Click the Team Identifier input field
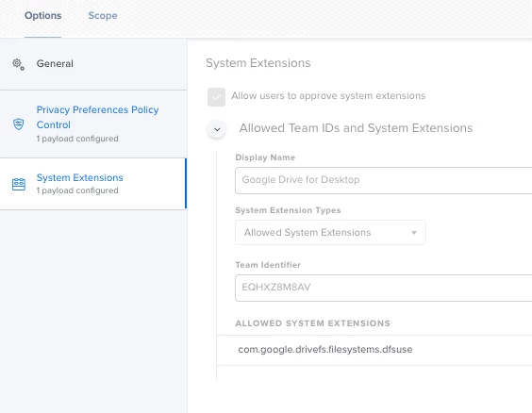The image size is (532, 413). point(383,288)
